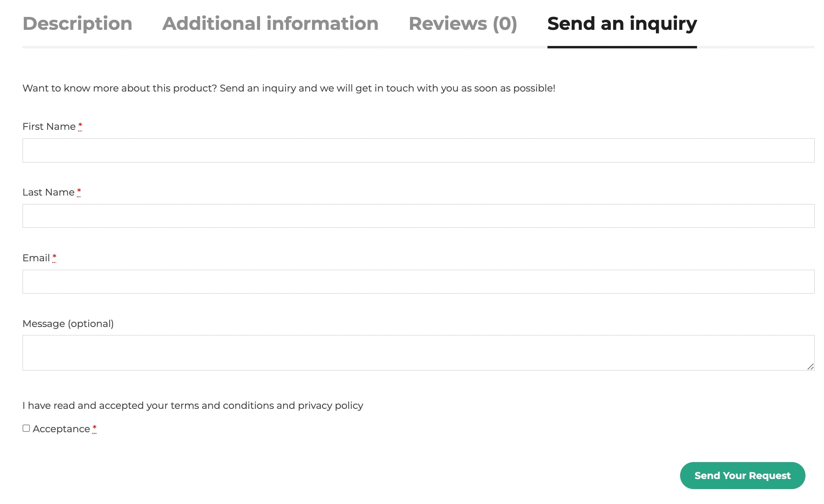This screenshot has width=824, height=504.
Task: Click the First Name label text
Action: 49,127
